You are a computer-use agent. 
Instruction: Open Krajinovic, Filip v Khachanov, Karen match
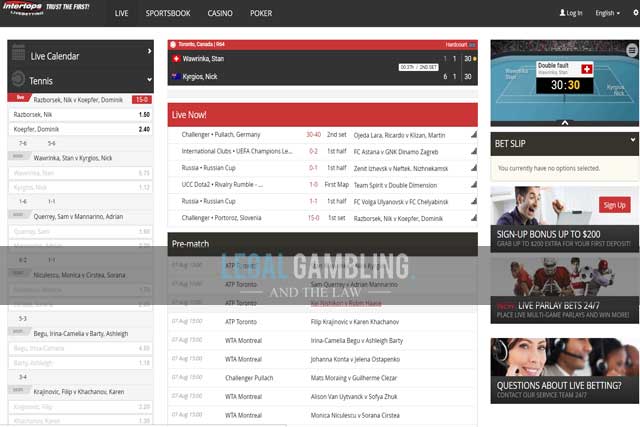tap(78, 391)
